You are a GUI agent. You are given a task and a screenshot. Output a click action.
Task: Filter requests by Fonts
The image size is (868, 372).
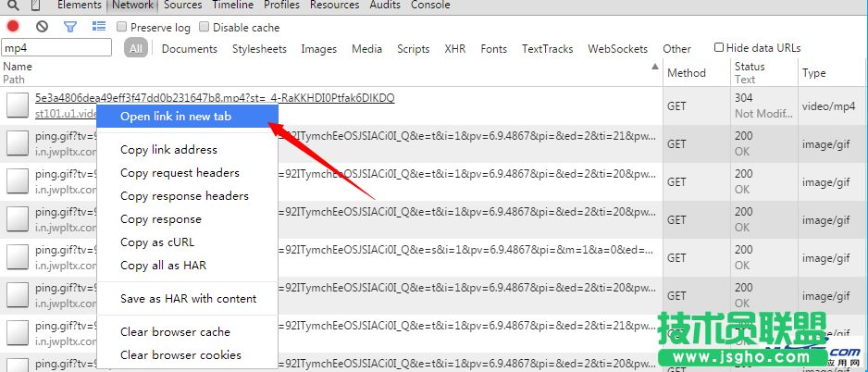pos(494,49)
